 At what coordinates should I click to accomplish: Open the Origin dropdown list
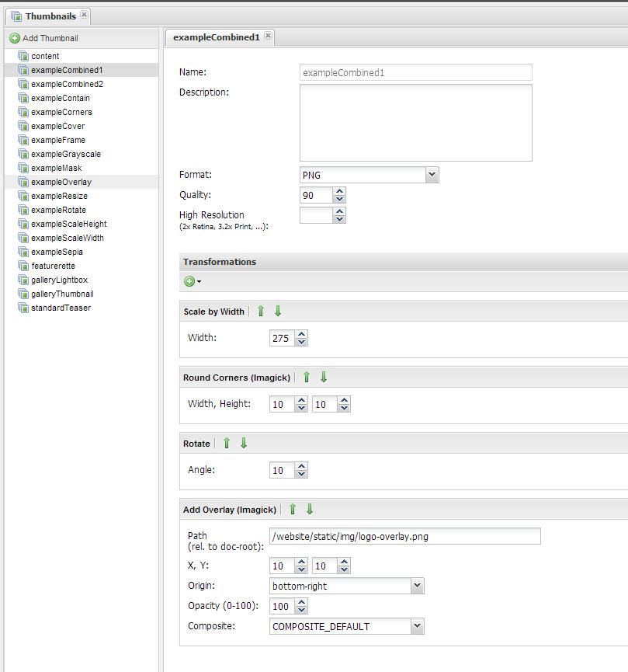pos(417,587)
